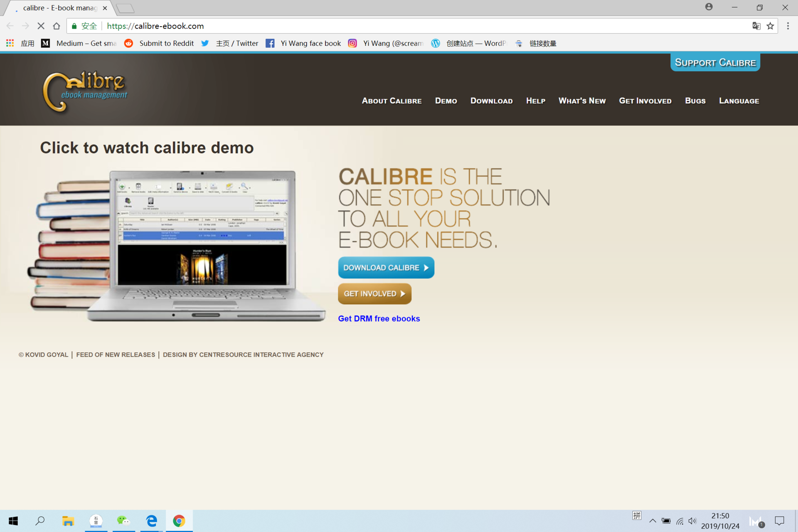This screenshot has width=798, height=532.
Task: Click Support Calibre button
Action: 715,62
